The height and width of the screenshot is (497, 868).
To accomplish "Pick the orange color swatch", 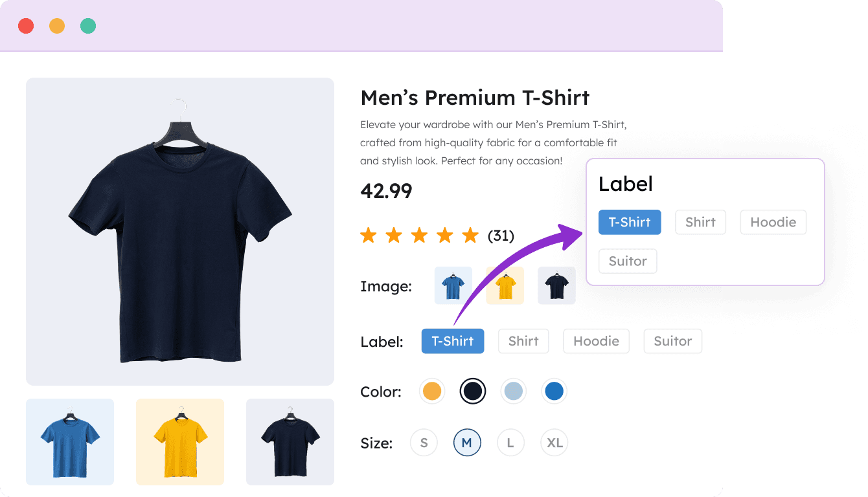I will click(432, 392).
